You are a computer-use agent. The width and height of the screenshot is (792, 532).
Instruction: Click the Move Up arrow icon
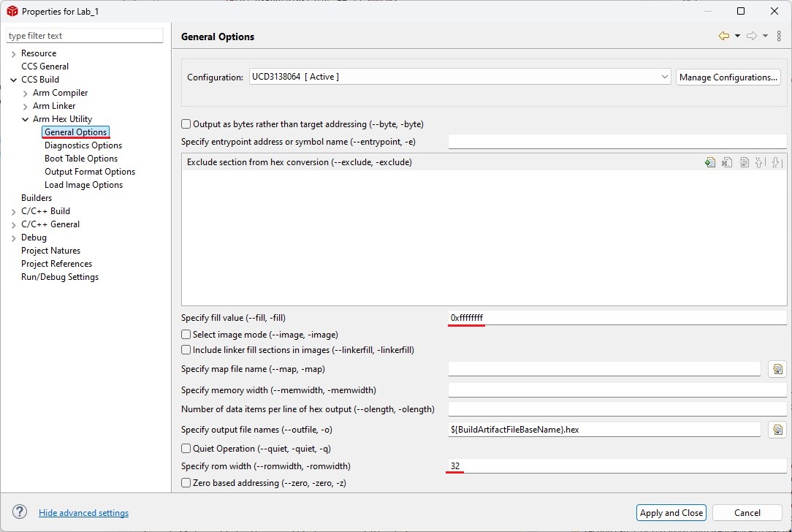[760, 163]
